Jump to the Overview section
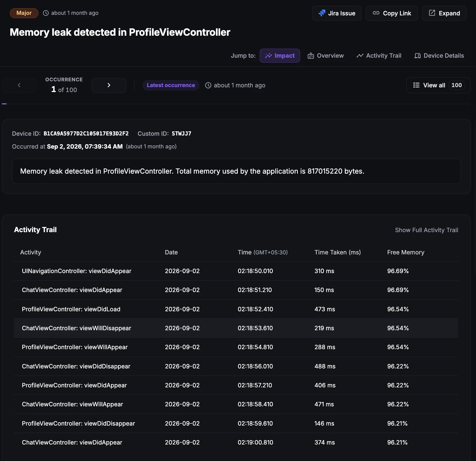This screenshot has height=461, width=476. [x=326, y=55]
